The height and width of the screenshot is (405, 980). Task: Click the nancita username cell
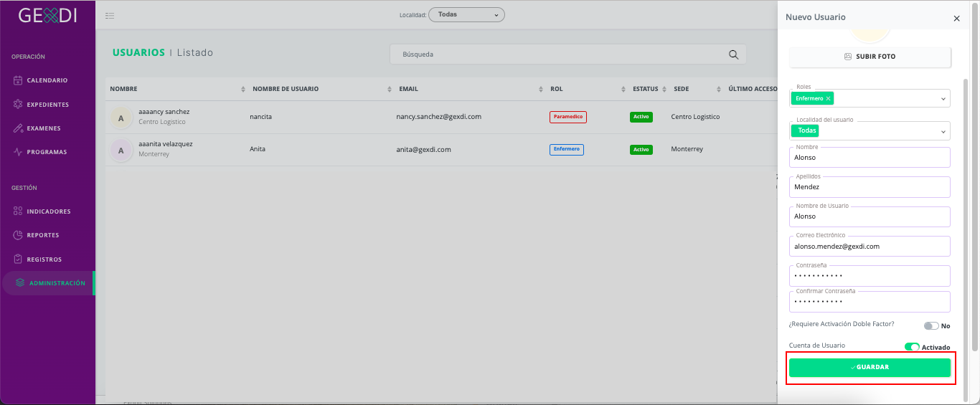pyautogui.click(x=261, y=116)
